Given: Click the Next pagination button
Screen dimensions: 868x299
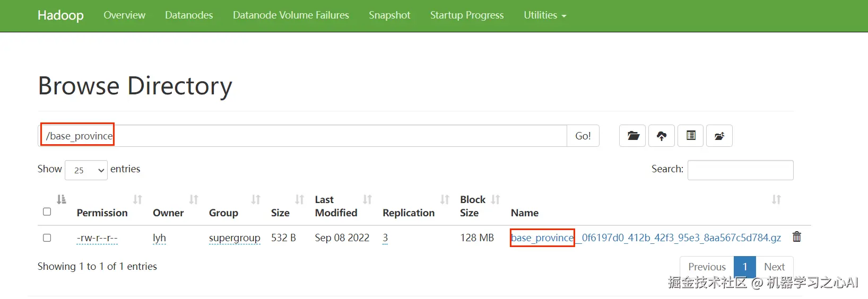Looking at the screenshot, I should click(774, 267).
